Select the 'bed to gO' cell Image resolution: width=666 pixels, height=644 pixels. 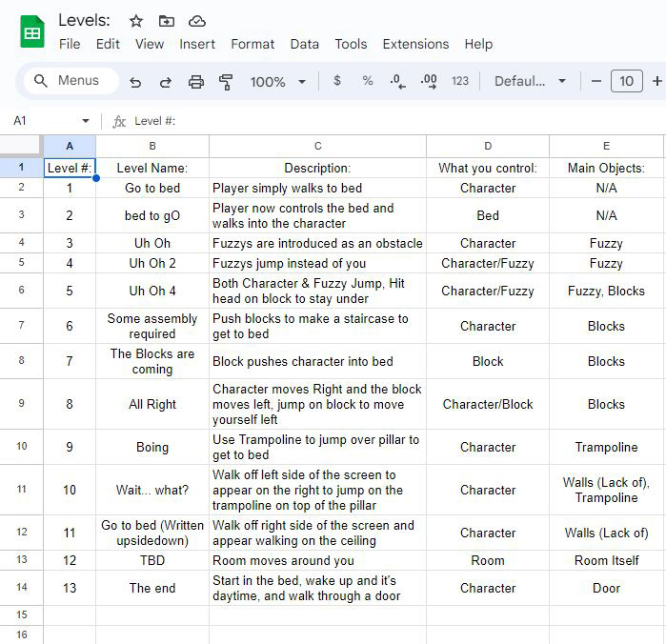click(152, 215)
